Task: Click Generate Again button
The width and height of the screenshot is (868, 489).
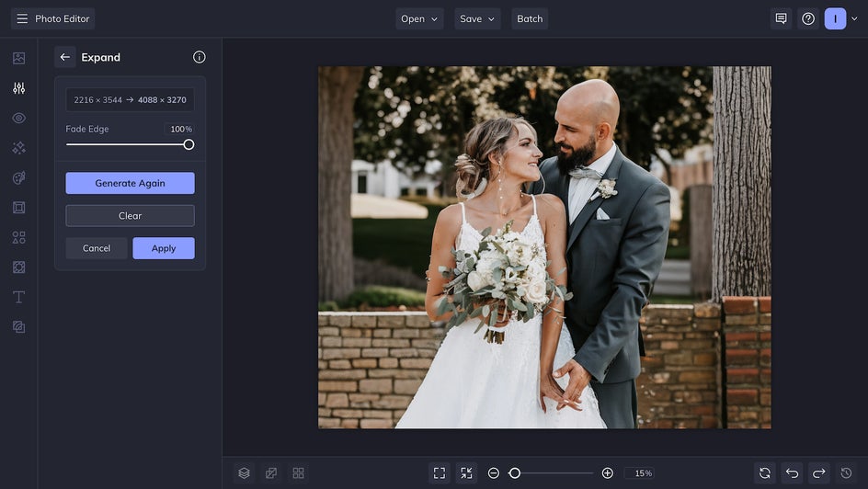Action: (x=130, y=183)
